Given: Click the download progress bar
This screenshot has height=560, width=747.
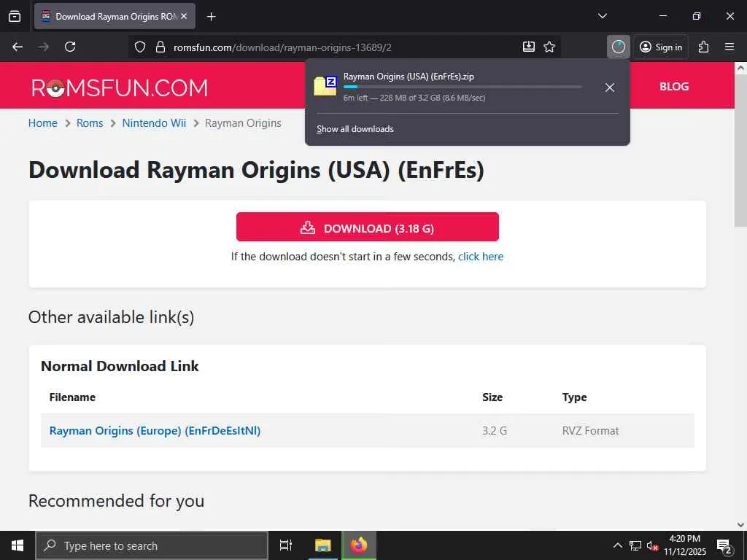Looking at the screenshot, I should point(462,87).
